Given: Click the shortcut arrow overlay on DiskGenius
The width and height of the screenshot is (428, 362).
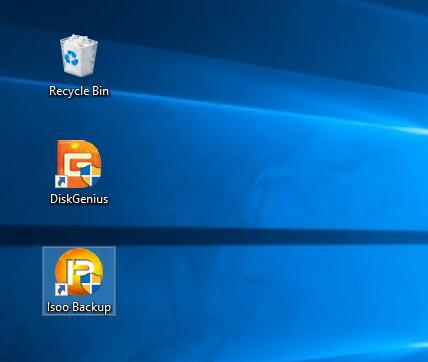Looking at the screenshot, I should click(x=61, y=182).
